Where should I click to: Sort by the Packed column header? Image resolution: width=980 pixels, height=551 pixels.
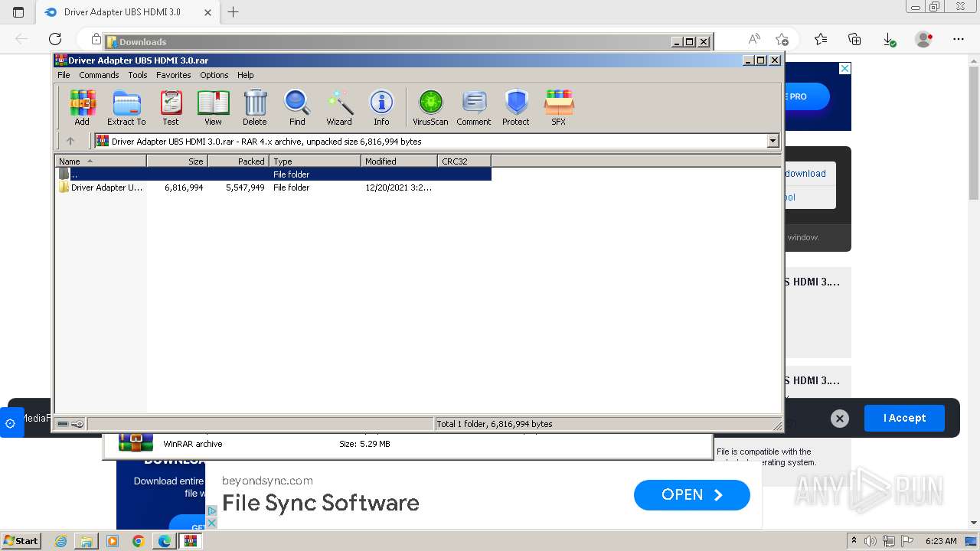pyautogui.click(x=238, y=161)
